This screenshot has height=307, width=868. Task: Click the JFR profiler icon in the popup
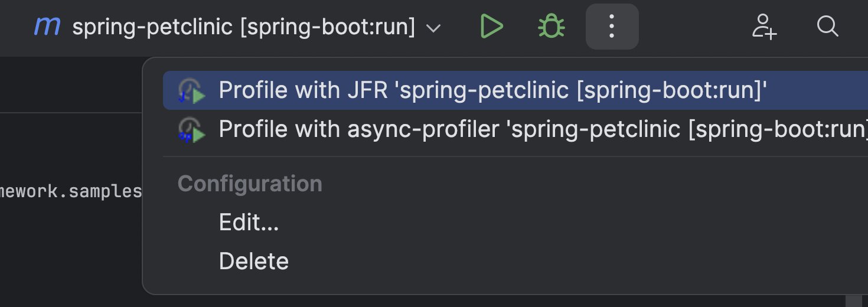click(x=191, y=91)
